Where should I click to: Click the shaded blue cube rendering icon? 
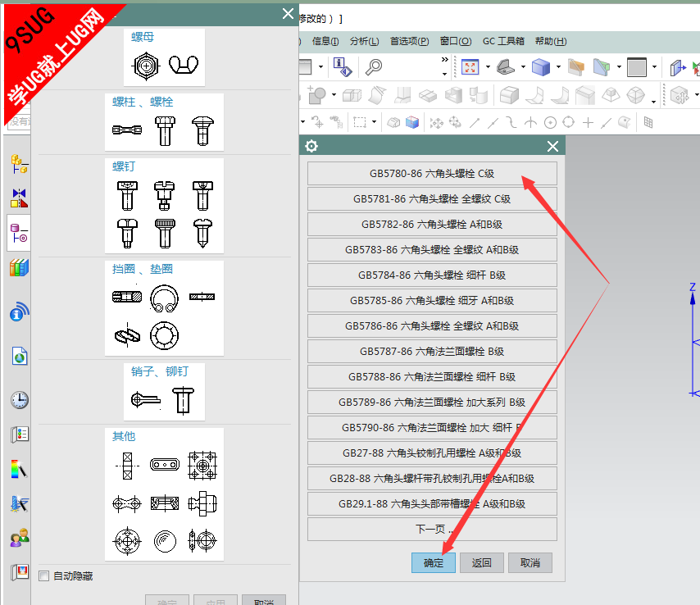(541, 67)
